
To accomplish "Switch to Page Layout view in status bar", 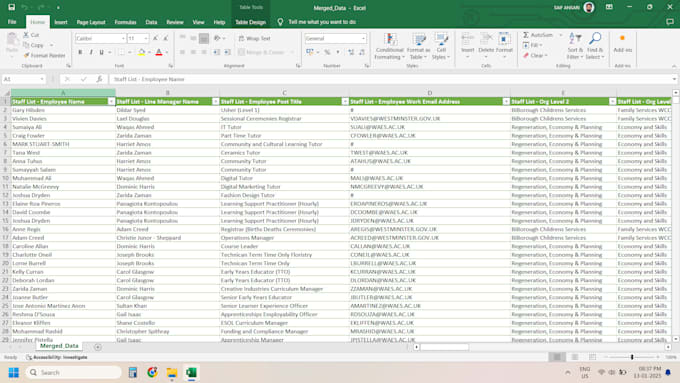I will click(575, 357).
